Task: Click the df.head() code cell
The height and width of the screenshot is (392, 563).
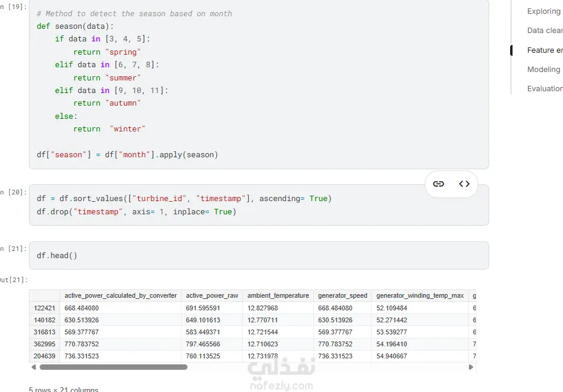Action: 258,255
